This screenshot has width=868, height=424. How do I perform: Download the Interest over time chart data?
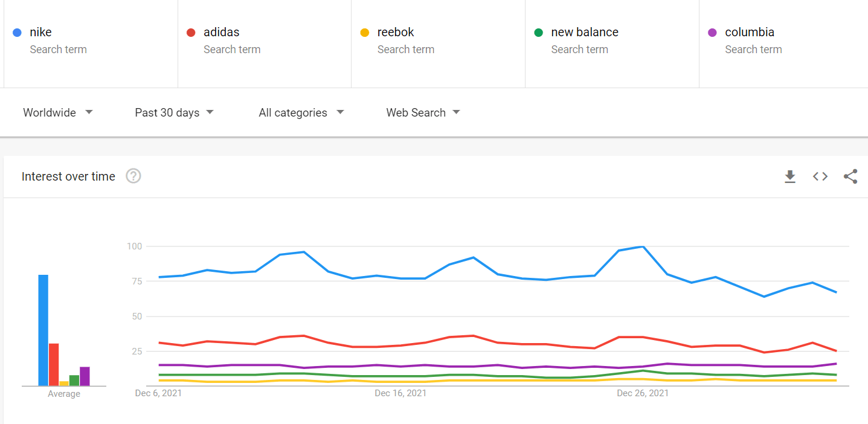click(x=789, y=176)
